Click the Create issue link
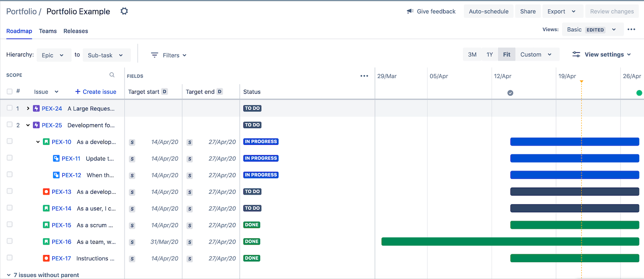Viewport: 644px width, 279px height. coord(95,92)
